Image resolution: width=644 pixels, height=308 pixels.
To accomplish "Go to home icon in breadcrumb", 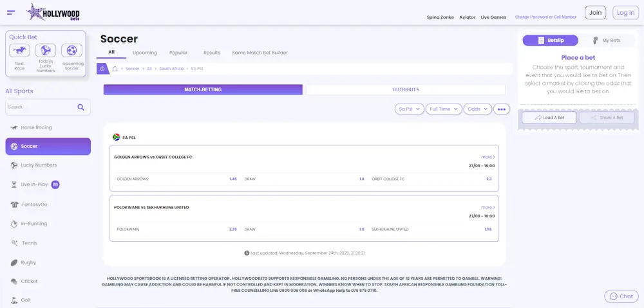I will pos(115,68).
